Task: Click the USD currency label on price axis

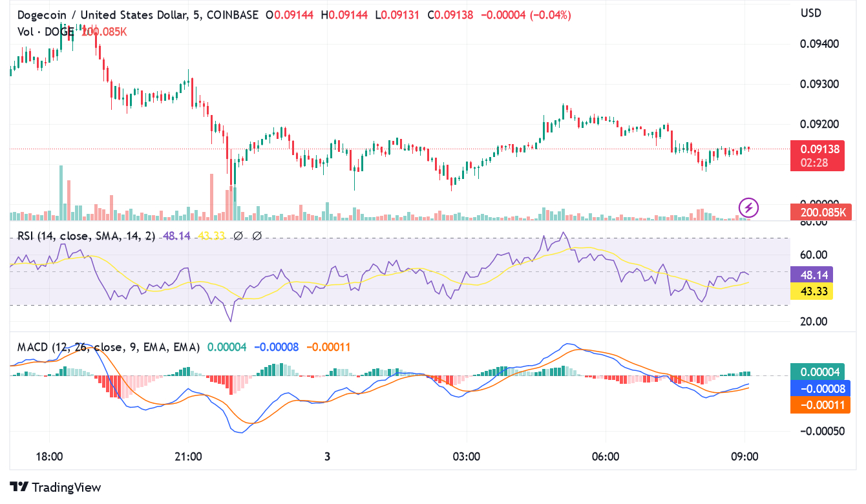Action: coord(811,13)
